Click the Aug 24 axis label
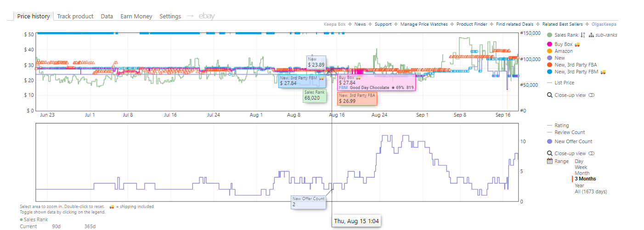 tap(379, 115)
